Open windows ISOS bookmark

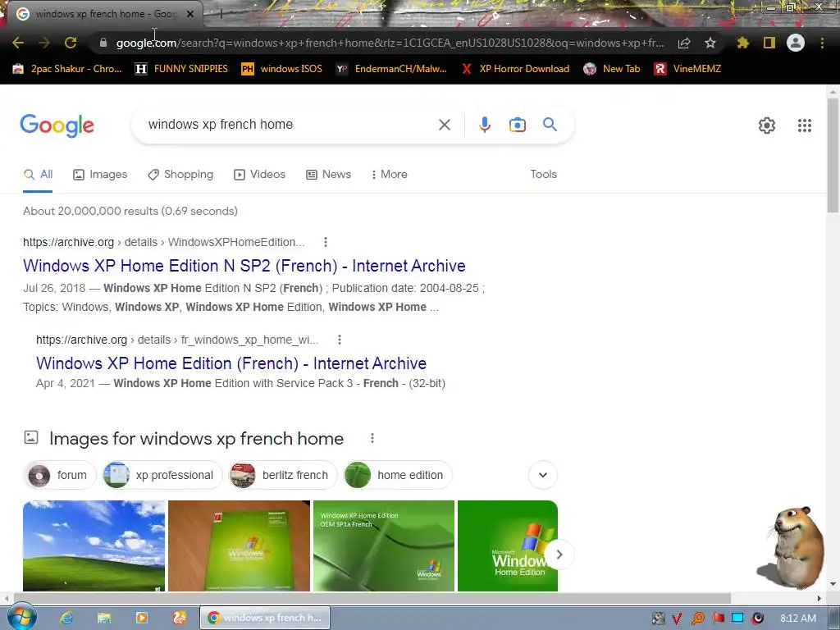click(x=282, y=69)
